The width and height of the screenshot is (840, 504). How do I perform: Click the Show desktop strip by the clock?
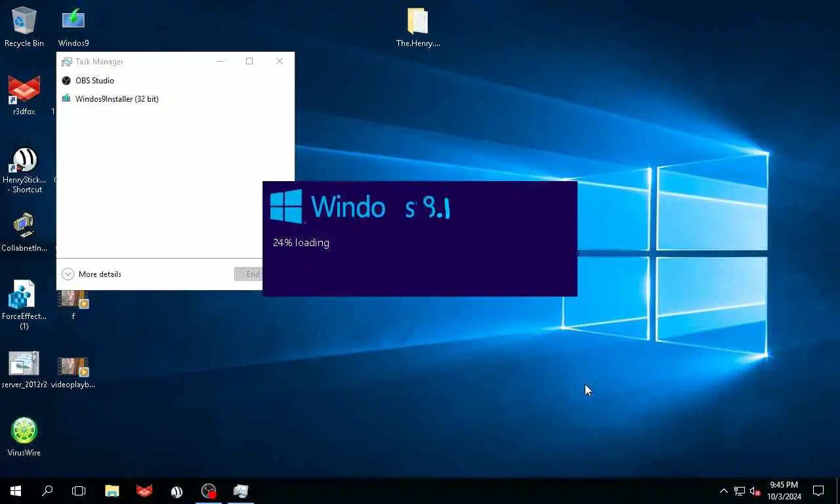tap(837, 491)
